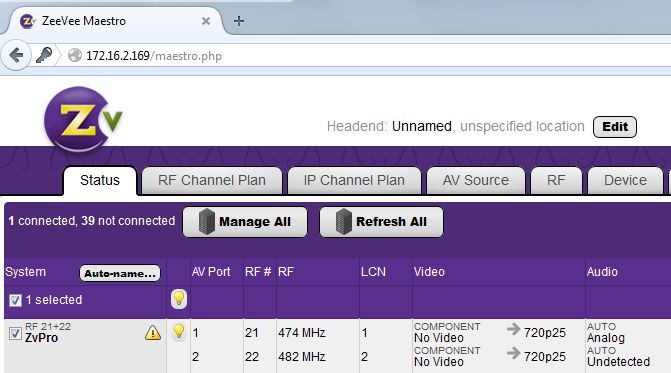Open the IP Channel Plan tab
Image resolution: width=671 pixels, height=373 pixels.
click(x=354, y=181)
